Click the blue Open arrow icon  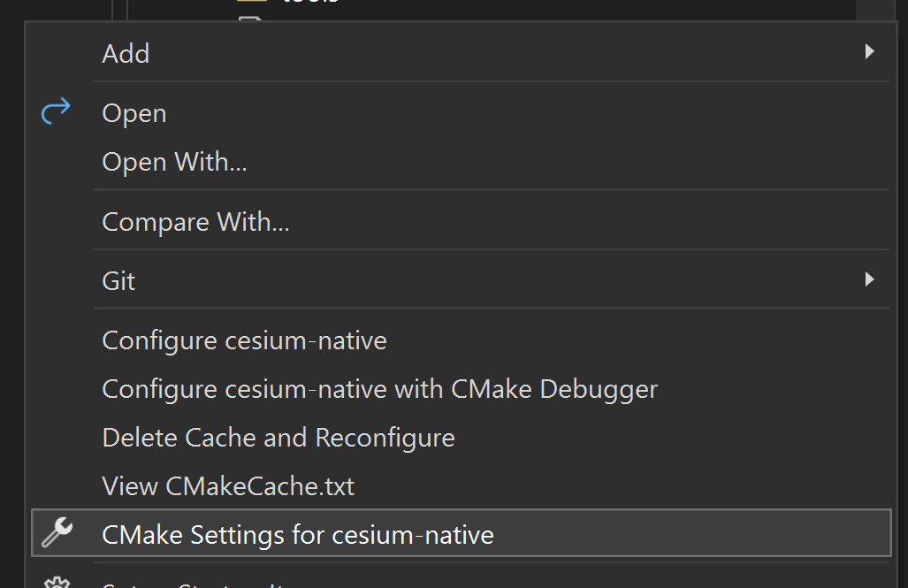point(55,111)
